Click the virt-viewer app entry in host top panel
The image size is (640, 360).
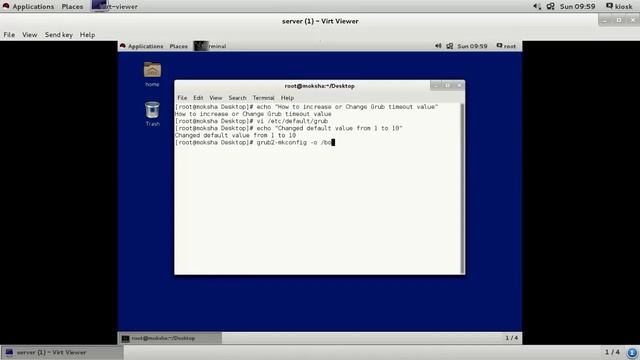tap(115, 7)
